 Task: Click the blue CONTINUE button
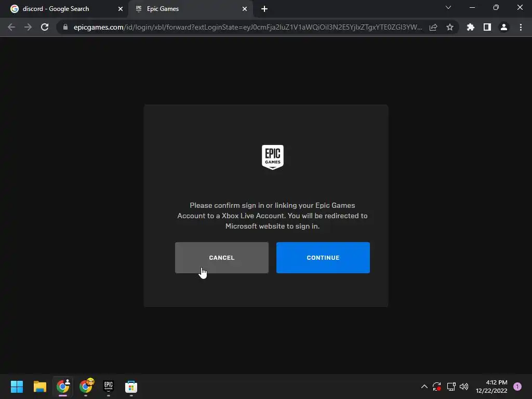click(x=323, y=258)
